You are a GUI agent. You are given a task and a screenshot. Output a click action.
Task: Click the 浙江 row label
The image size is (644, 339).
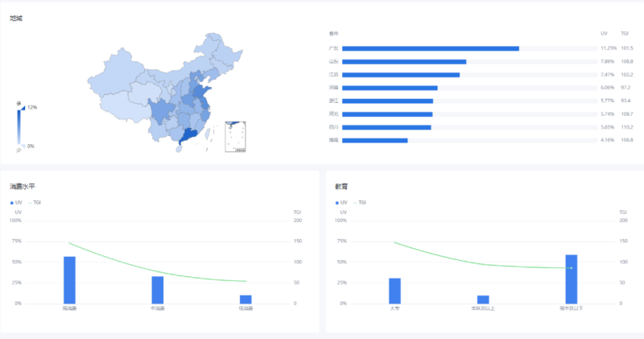(x=333, y=101)
